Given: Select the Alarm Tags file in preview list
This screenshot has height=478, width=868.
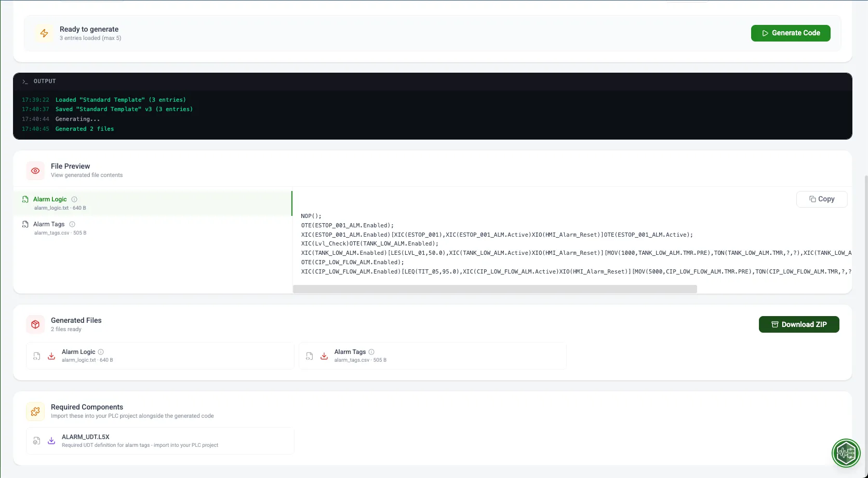Looking at the screenshot, I should click(153, 228).
